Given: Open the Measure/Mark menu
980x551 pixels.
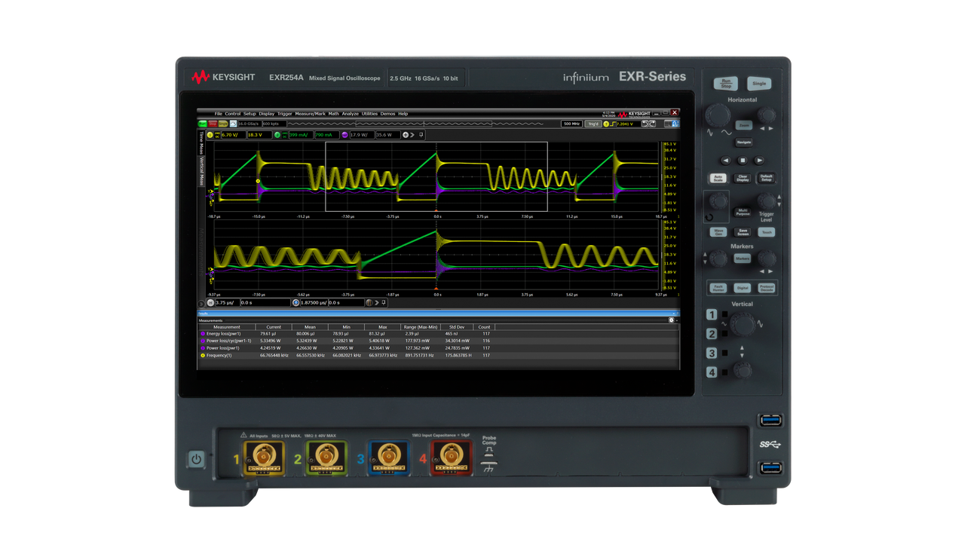Looking at the screenshot, I should pos(310,114).
